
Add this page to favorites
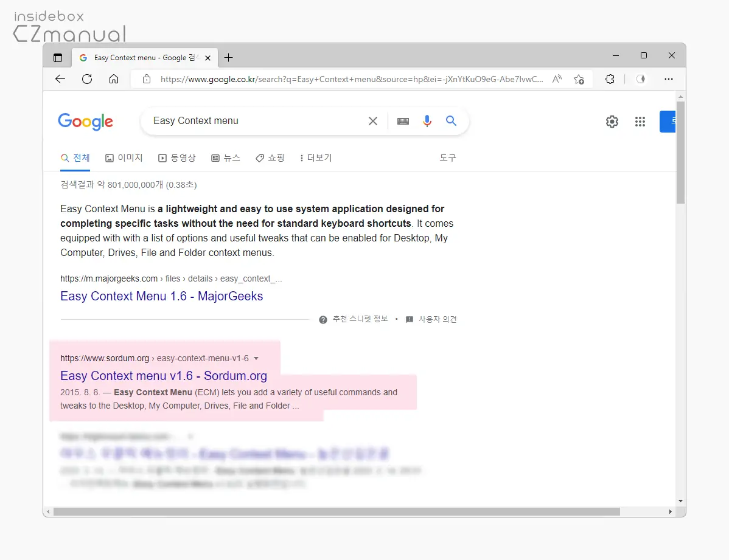pos(579,79)
